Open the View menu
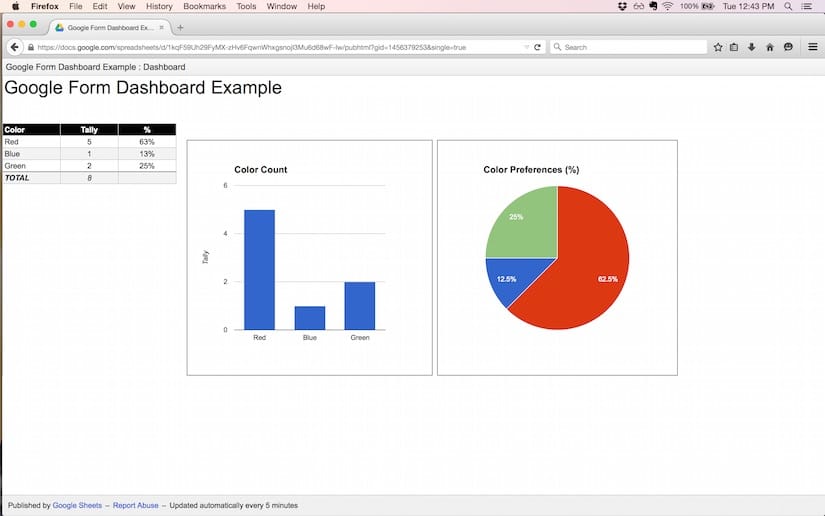This screenshot has width=825, height=516. 126,6
